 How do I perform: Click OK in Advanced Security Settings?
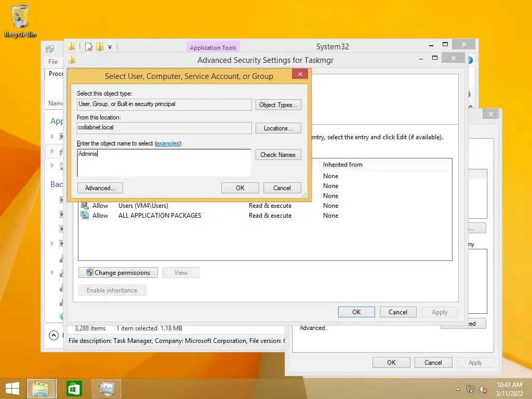(356, 312)
